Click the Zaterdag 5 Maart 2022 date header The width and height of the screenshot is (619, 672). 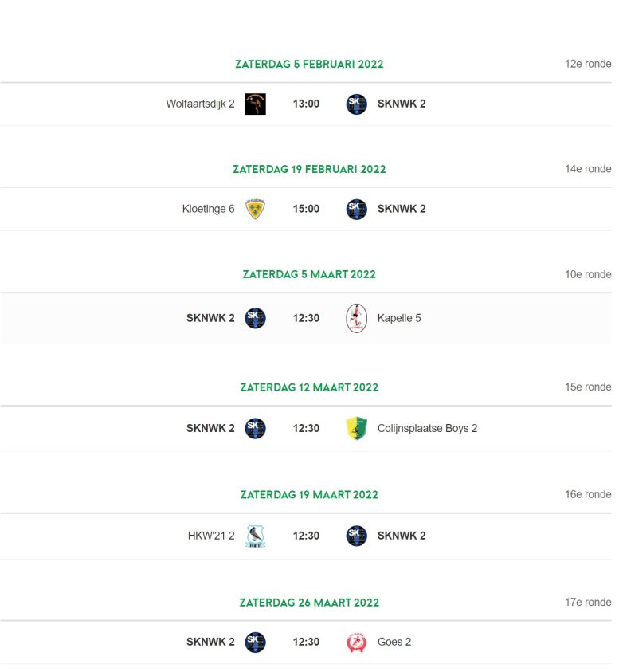tap(309, 274)
